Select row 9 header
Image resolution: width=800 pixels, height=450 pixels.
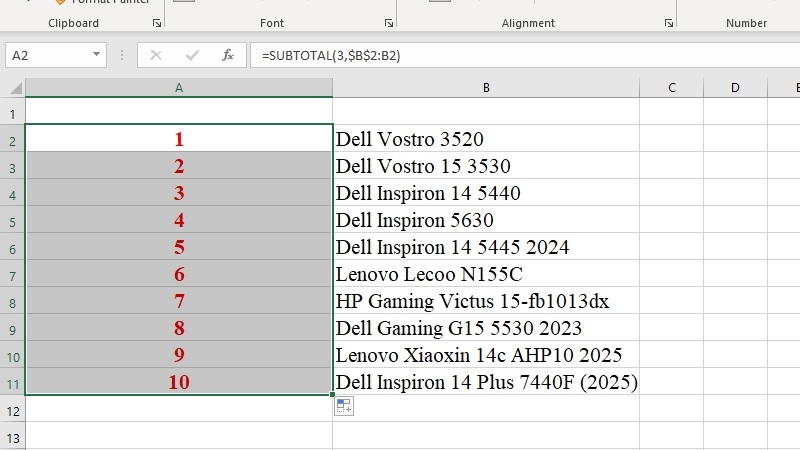pyautogui.click(x=12, y=328)
